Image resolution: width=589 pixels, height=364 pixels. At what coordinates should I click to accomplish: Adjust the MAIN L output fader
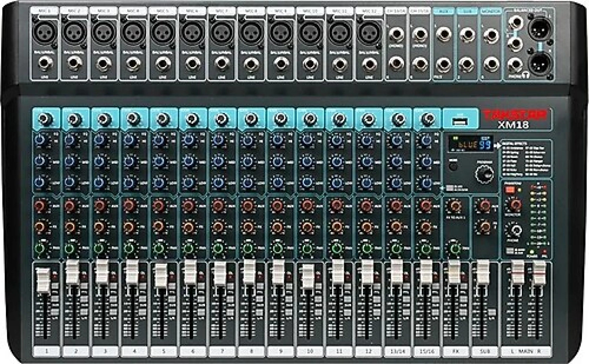tap(518, 273)
